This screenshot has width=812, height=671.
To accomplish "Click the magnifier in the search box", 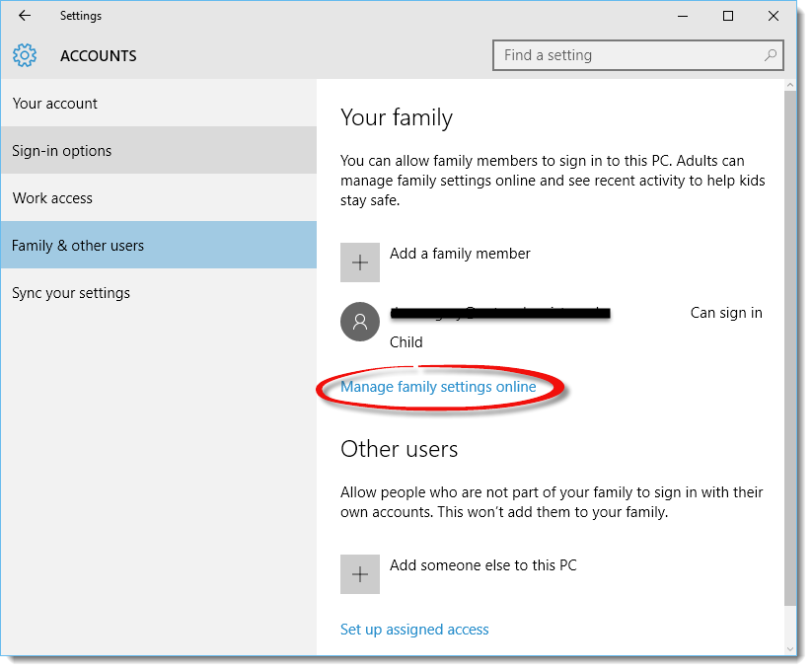I will pos(770,55).
